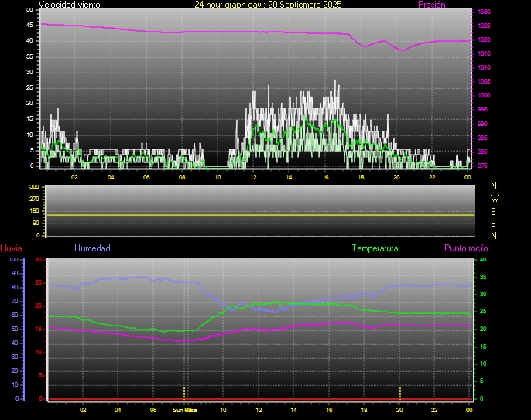Click the 1030 pressure scale value
This screenshot has width=531, height=420.
(483, 12)
